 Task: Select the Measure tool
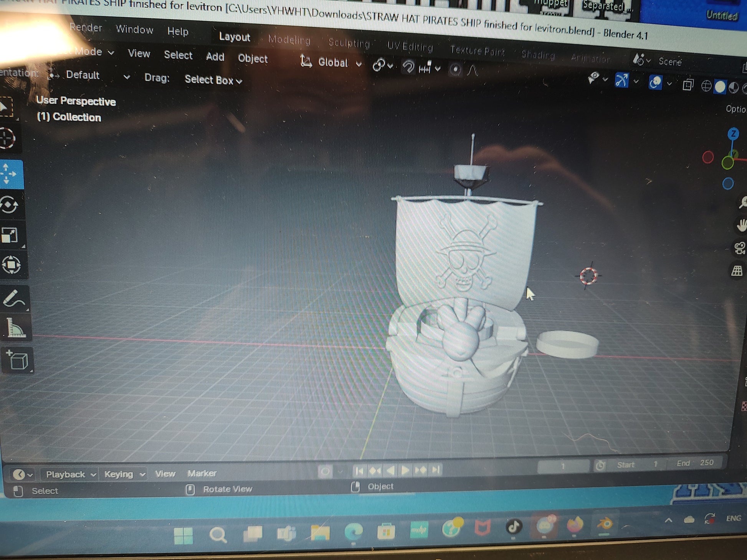click(15, 328)
